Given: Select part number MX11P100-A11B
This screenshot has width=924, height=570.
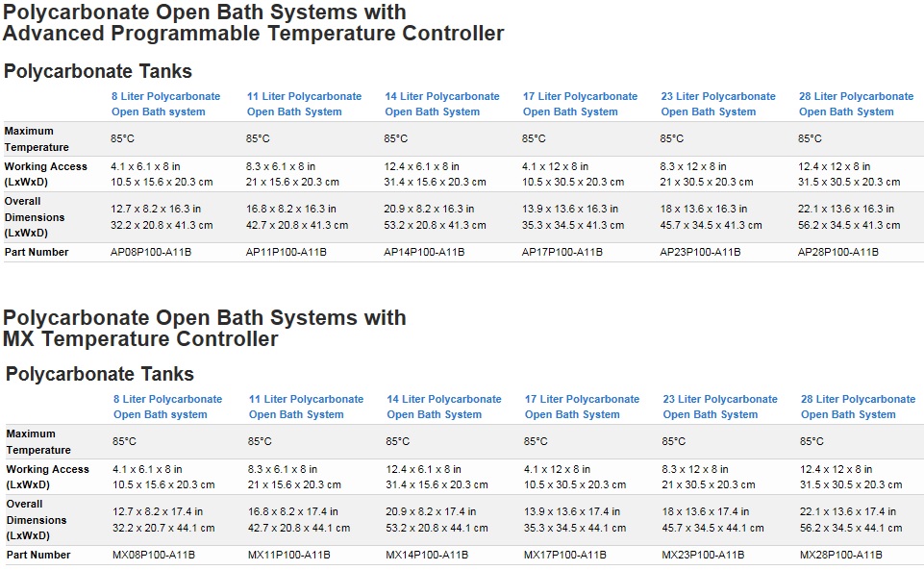Looking at the screenshot, I should click(288, 555).
